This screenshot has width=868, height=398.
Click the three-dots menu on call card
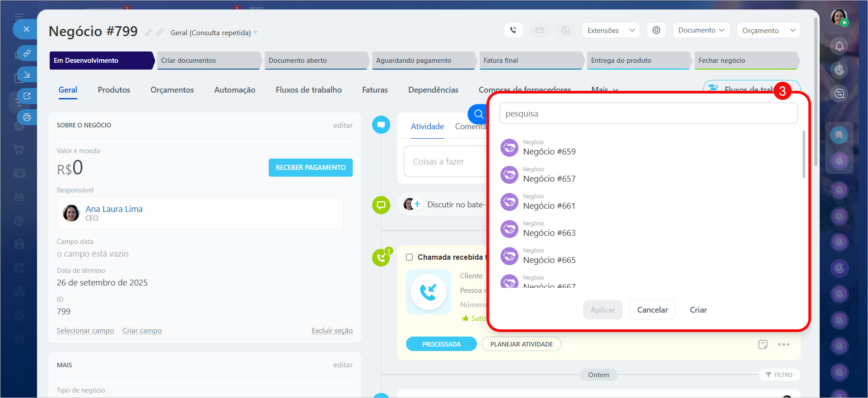coord(784,344)
